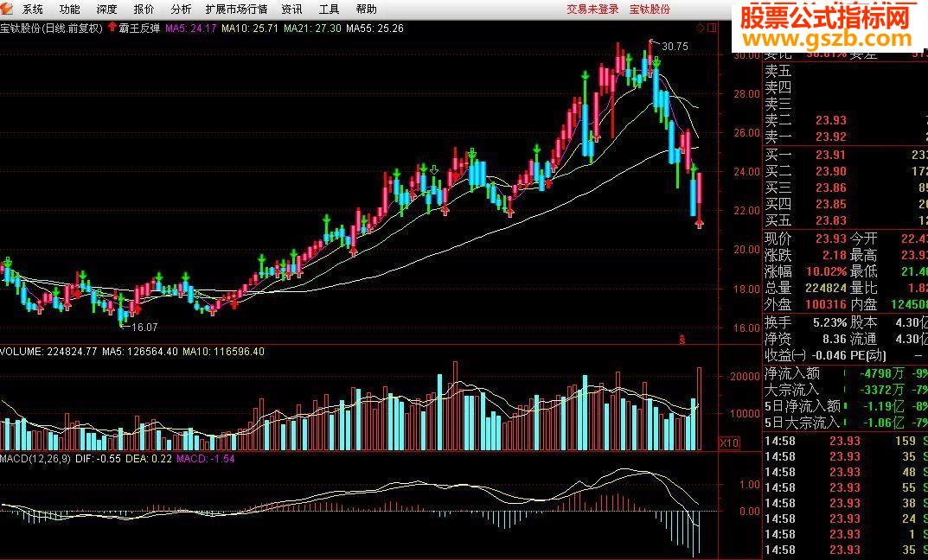
Task: Select the MACD(12,26,9) indicator label
Action: pos(35,458)
